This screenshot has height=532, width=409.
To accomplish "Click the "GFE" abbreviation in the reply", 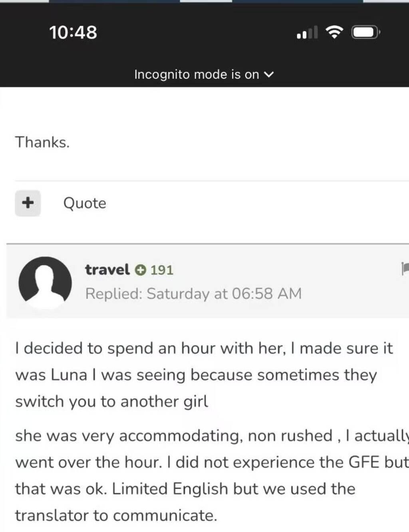I will click(x=364, y=462).
